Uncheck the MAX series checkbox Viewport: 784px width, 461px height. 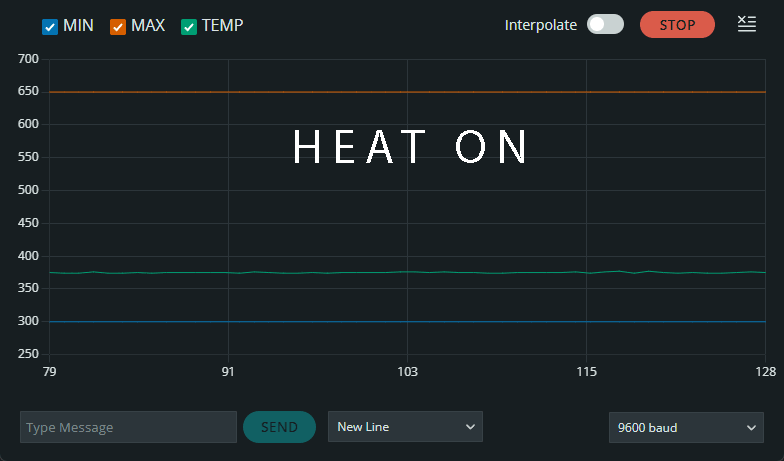[118, 26]
